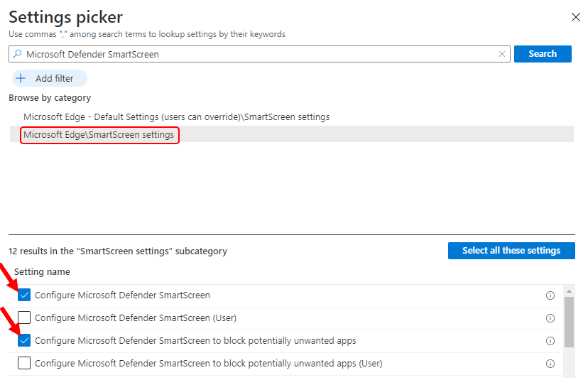The width and height of the screenshot is (588, 380).
Task: Click the Browse by category heading
Action: [x=50, y=98]
